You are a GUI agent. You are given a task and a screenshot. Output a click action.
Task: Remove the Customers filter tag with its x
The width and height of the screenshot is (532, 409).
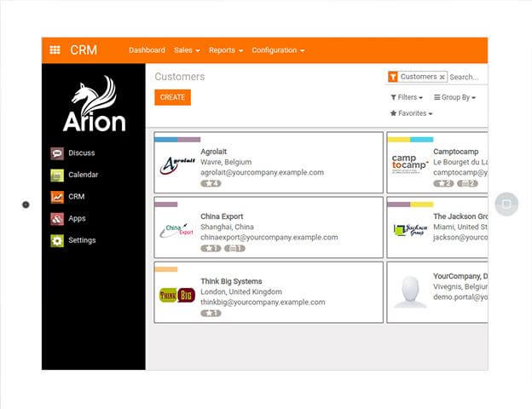[442, 78]
